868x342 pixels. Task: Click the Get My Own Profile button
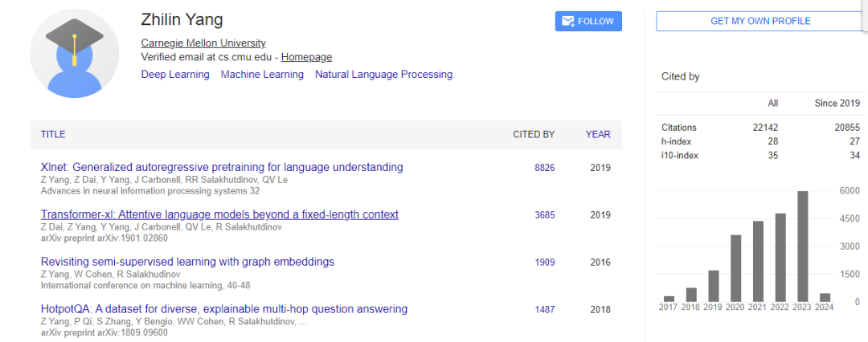click(x=759, y=22)
